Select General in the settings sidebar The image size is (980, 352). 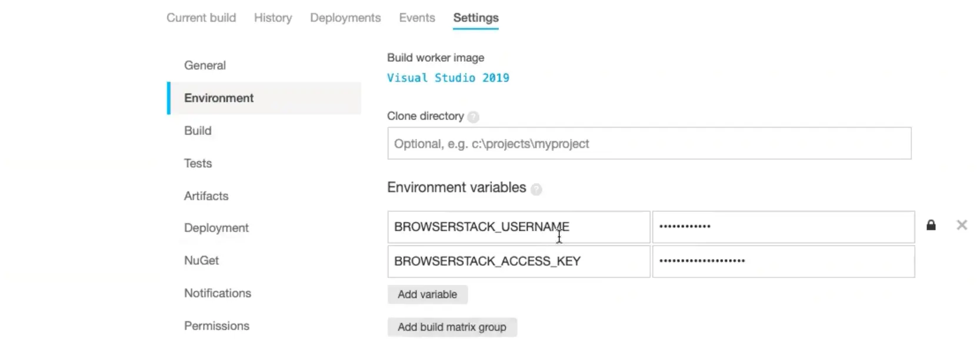205,65
